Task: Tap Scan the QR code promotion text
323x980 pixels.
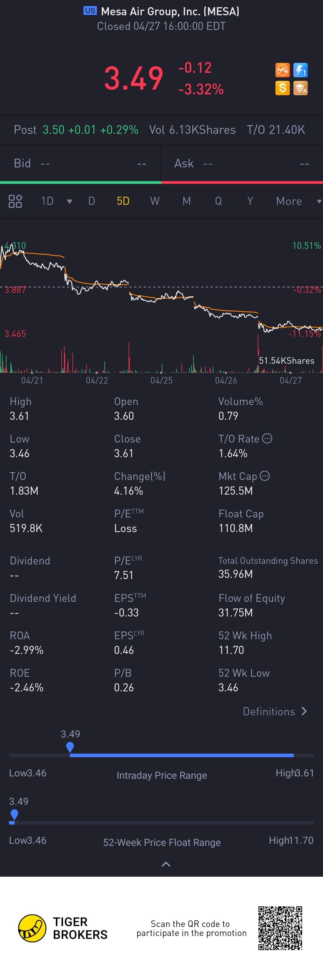Action: [x=191, y=928]
